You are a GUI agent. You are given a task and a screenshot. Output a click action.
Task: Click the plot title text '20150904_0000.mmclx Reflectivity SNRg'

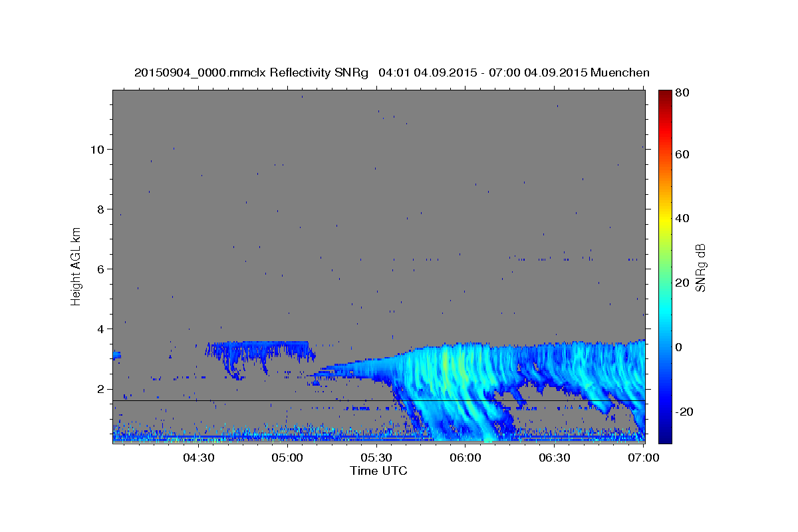point(251,72)
